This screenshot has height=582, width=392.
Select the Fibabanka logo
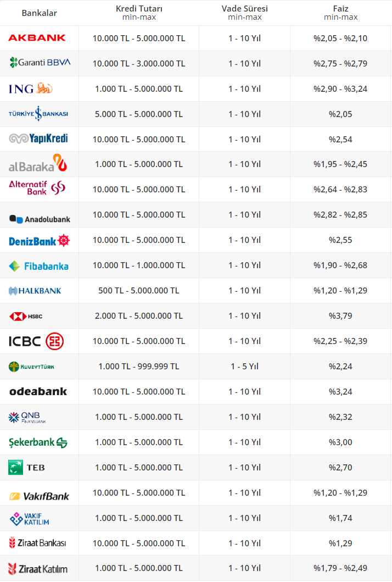38,266
